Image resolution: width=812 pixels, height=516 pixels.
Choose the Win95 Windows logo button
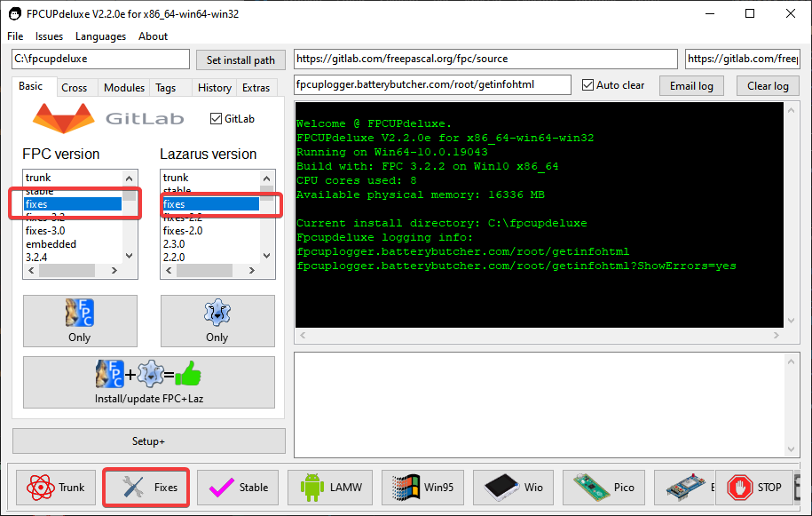pyautogui.click(x=422, y=487)
